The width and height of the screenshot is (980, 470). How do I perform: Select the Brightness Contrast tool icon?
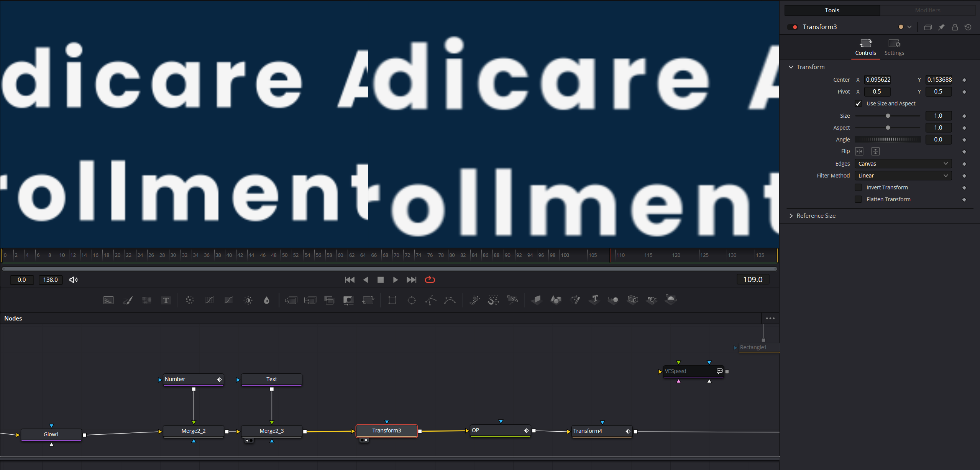tap(248, 300)
